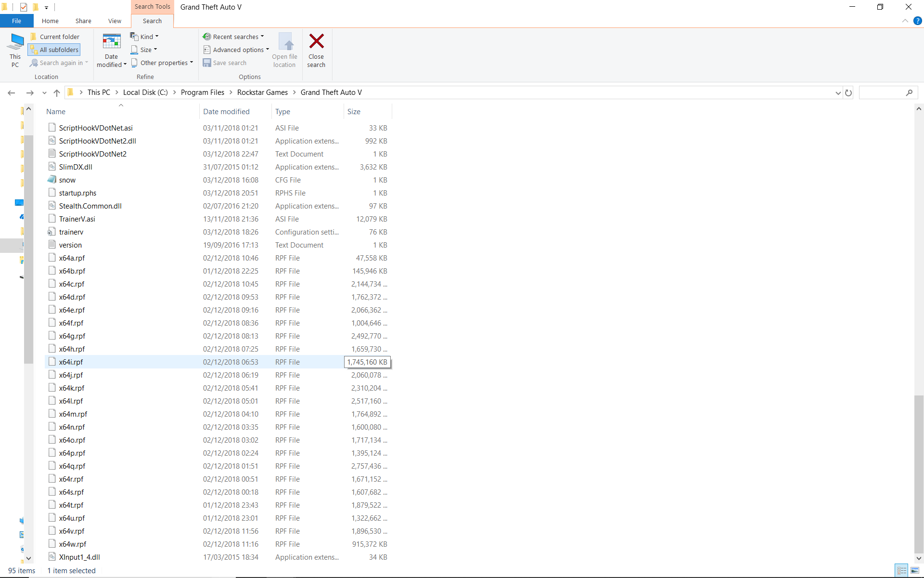Open the File menu tab
The width and height of the screenshot is (924, 578).
16,21
